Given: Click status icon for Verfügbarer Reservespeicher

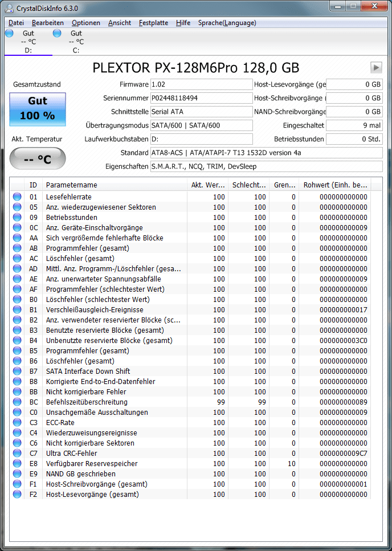Looking at the screenshot, I should coord(17,463).
